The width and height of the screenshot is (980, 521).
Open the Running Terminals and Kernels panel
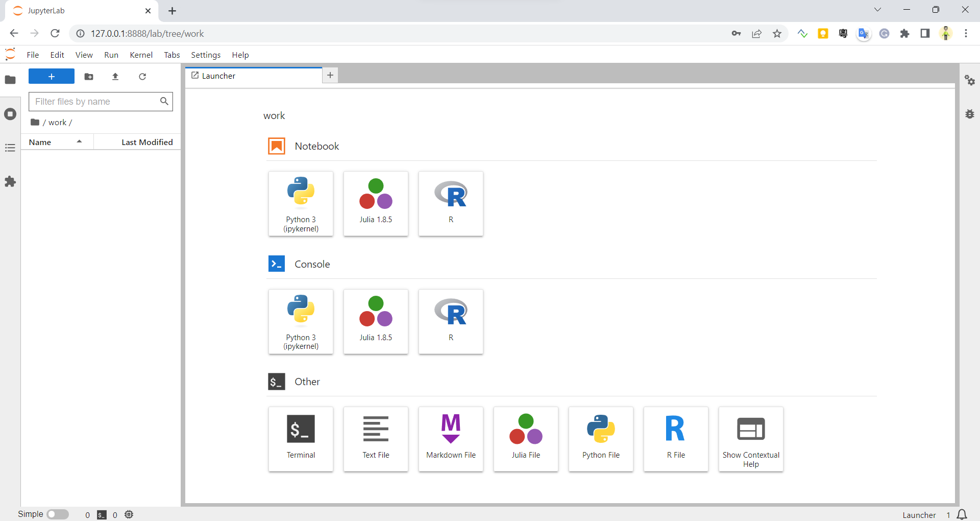10,114
